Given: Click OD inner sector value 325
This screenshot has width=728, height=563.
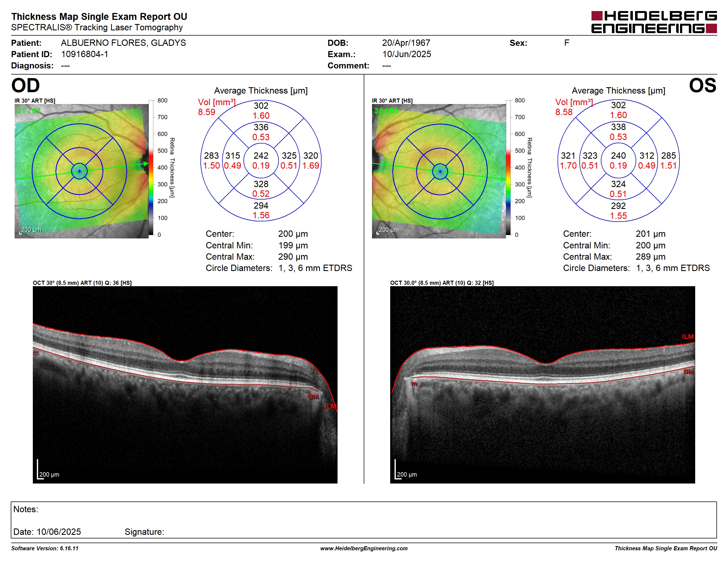Looking at the screenshot, I should [289, 156].
